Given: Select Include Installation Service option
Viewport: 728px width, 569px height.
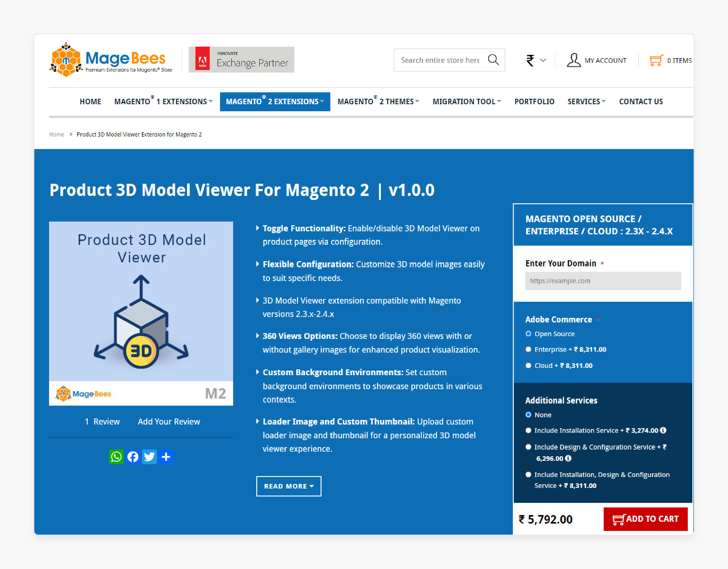Looking at the screenshot, I should pos(528,430).
